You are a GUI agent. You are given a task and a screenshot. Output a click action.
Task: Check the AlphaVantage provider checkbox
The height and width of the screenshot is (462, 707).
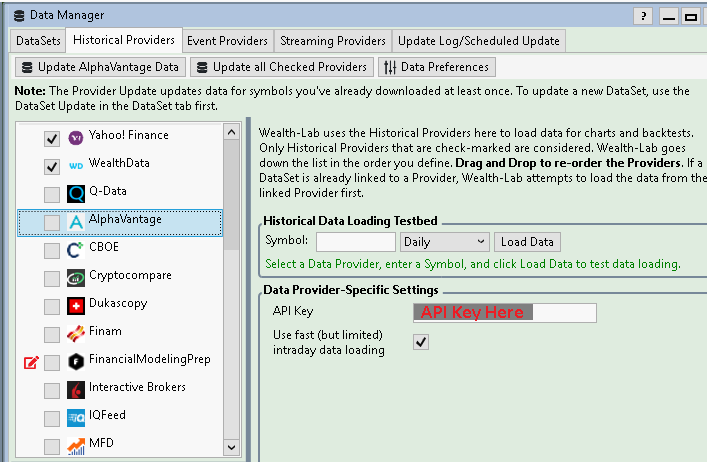pos(52,222)
